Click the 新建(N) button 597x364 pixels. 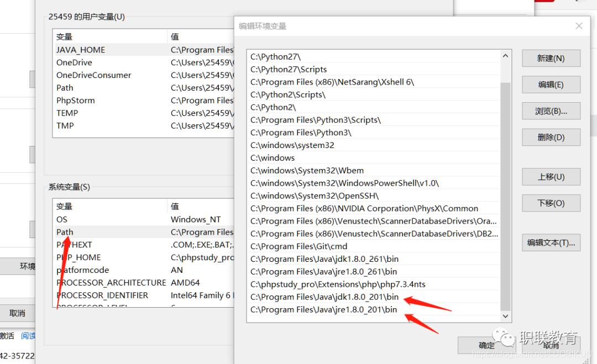(551, 58)
